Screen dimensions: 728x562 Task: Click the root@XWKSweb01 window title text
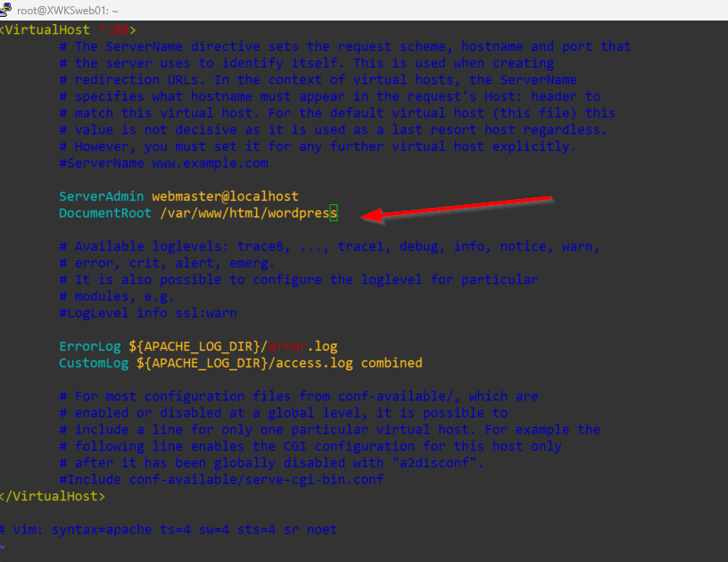(x=67, y=10)
